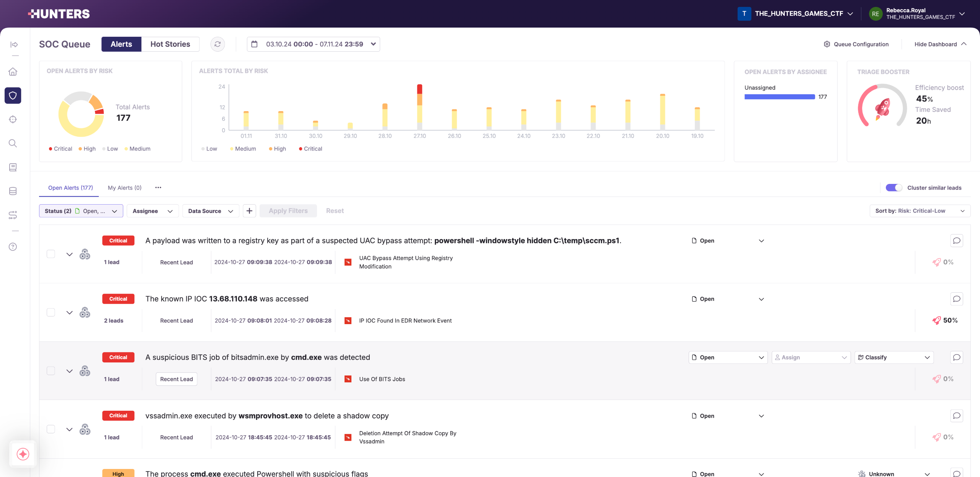Switch to Hot Stories tab
Viewport: 980px width, 477px height.
coord(170,44)
